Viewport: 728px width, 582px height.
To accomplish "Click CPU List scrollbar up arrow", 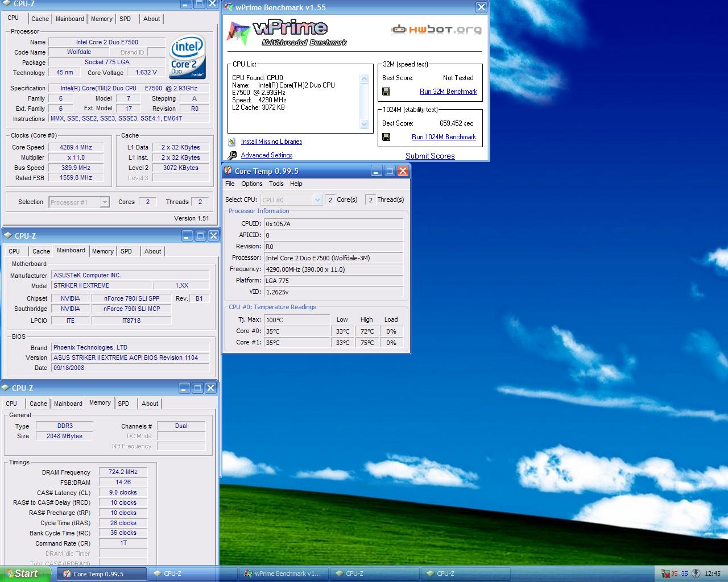I will [x=365, y=79].
